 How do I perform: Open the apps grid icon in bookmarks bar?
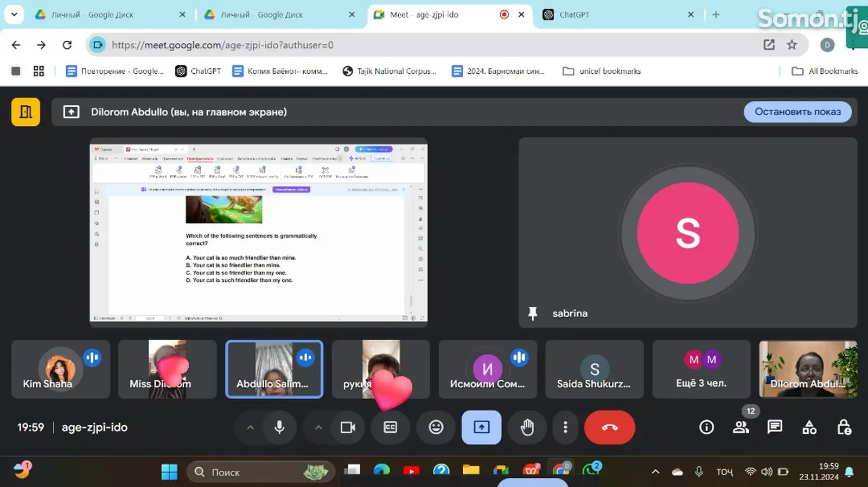[x=39, y=71]
